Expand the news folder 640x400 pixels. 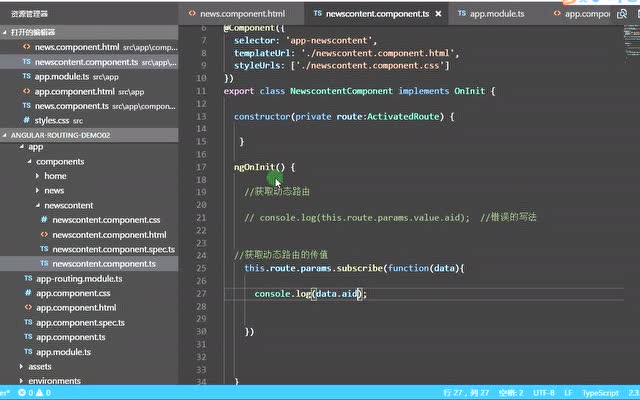point(38,191)
